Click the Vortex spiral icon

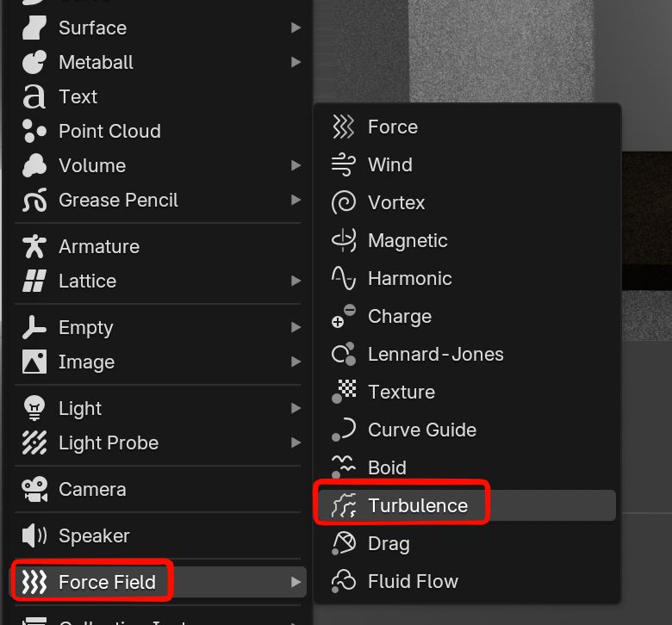coord(344,203)
